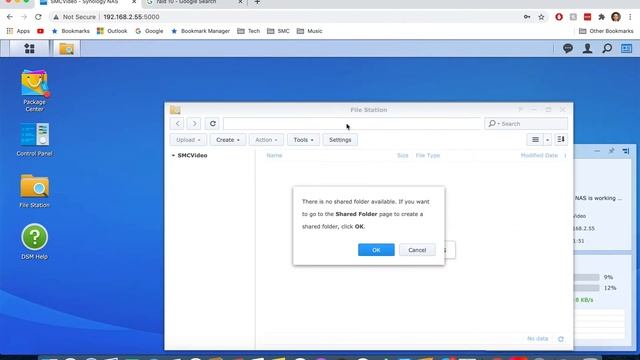Click Cancel in the shared folder dialog
The width and height of the screenshot is (640, 360).
417,250
